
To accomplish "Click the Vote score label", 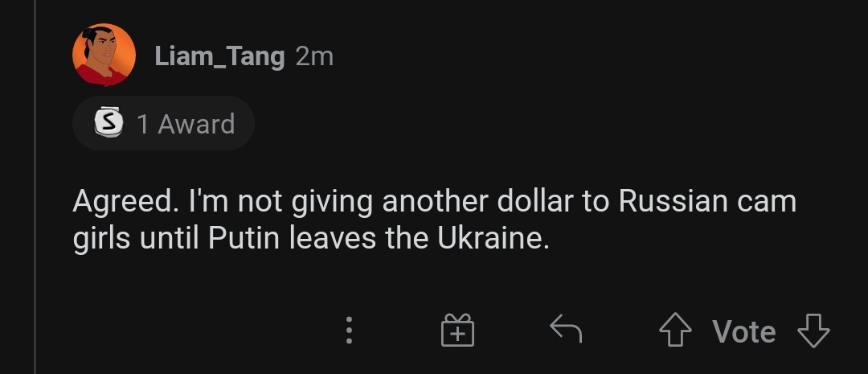I will (743, 331).
